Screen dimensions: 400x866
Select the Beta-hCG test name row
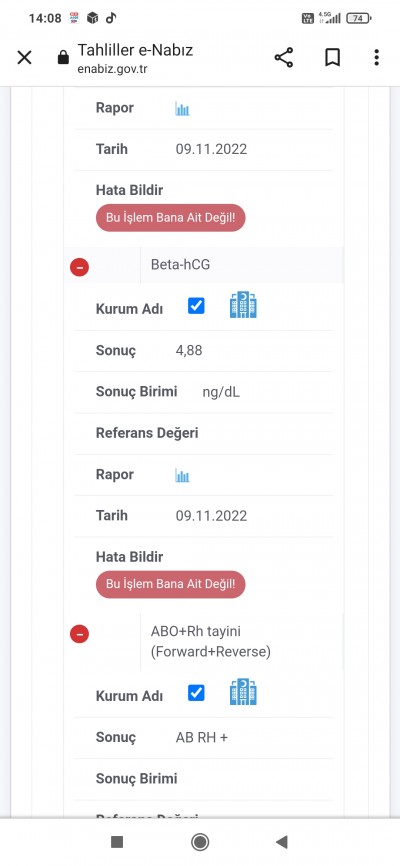(x=241, y=265)
